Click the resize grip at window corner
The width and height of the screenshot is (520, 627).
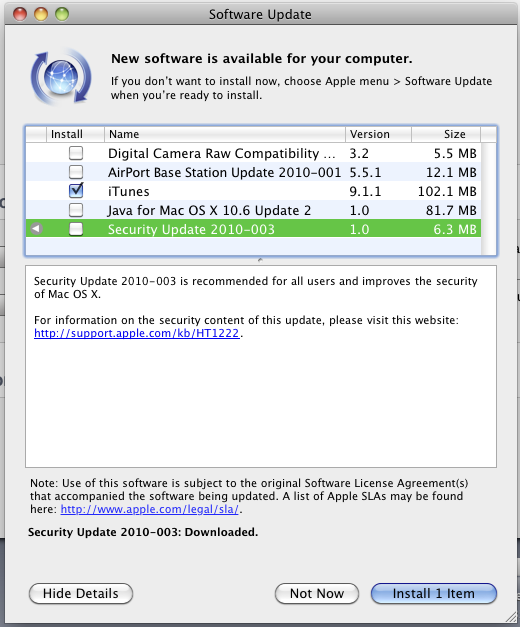510,617
